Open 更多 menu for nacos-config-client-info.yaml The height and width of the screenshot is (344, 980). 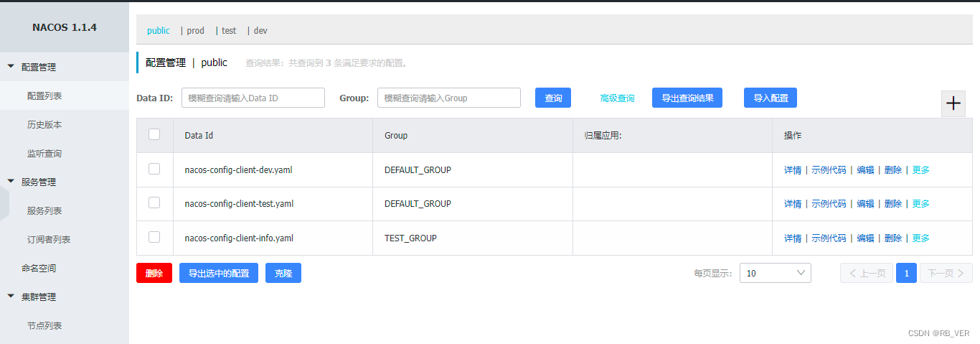921,238
